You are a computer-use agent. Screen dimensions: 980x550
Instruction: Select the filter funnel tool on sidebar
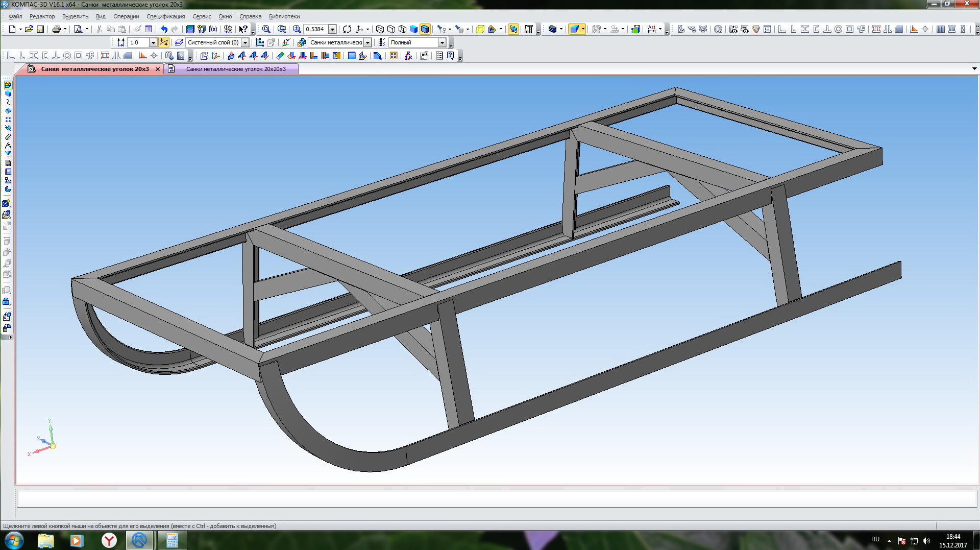click(8, 154)
